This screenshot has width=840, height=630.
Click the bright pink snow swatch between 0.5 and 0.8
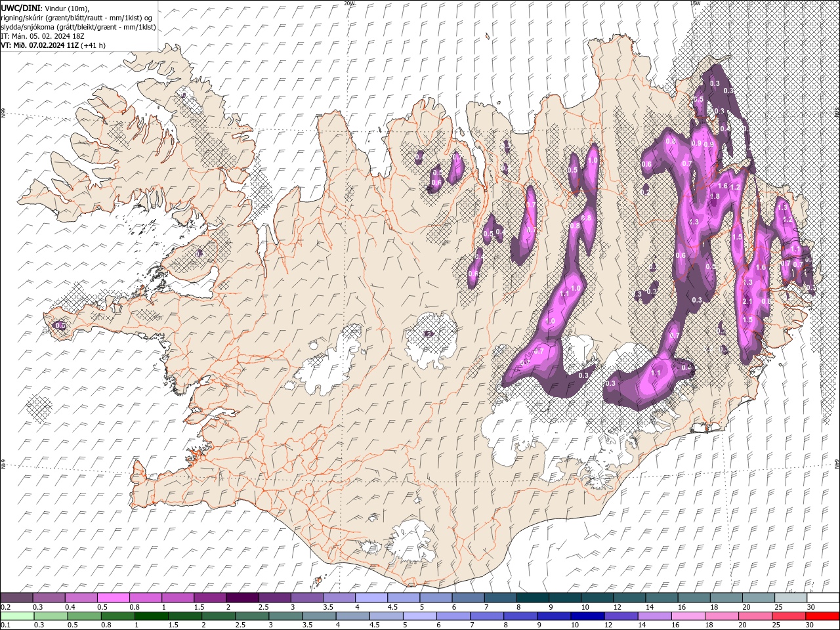pyautogui.click(x=114, y=598)
